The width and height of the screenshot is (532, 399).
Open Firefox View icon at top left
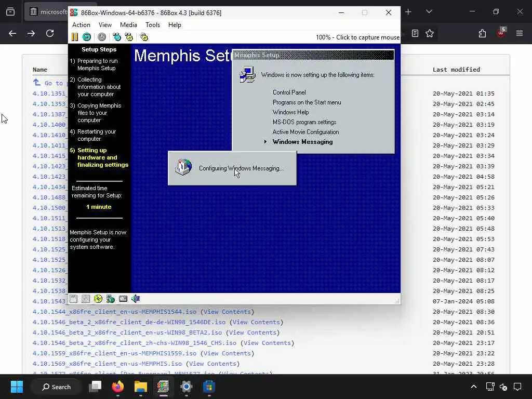coord(10,12)
